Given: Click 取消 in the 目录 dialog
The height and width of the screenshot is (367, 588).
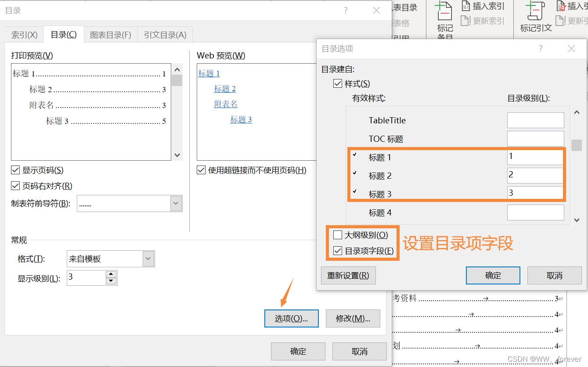Looking at the screenshot, I should click(x=360, y=352).
